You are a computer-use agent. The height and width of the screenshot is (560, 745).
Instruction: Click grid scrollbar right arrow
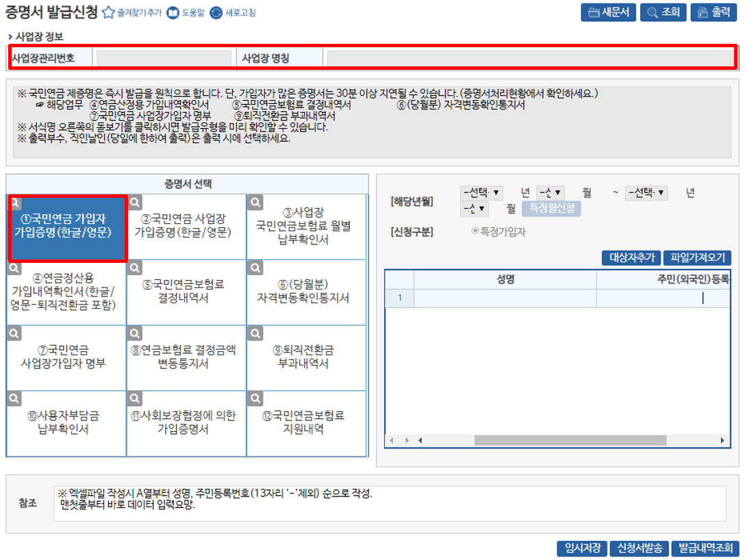(x=722, y=440)
